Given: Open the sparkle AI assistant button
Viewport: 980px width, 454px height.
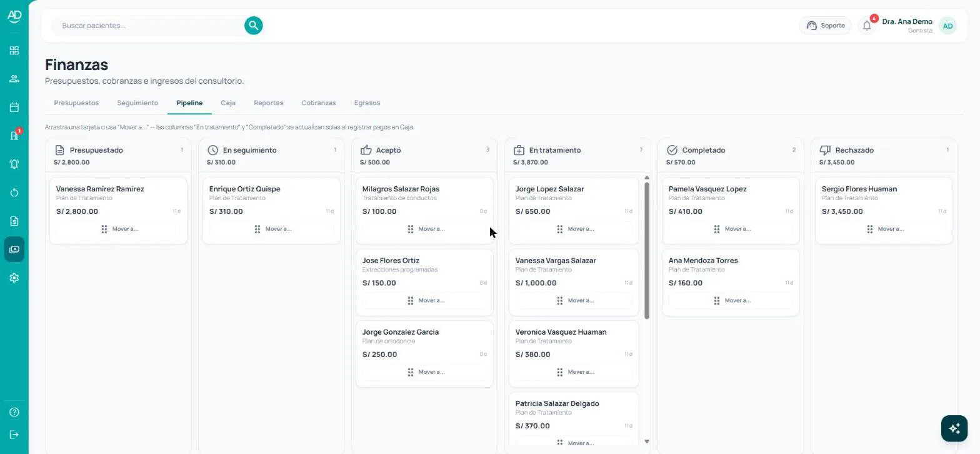Looking at the screenshot, I should click(x=954, y=428).
